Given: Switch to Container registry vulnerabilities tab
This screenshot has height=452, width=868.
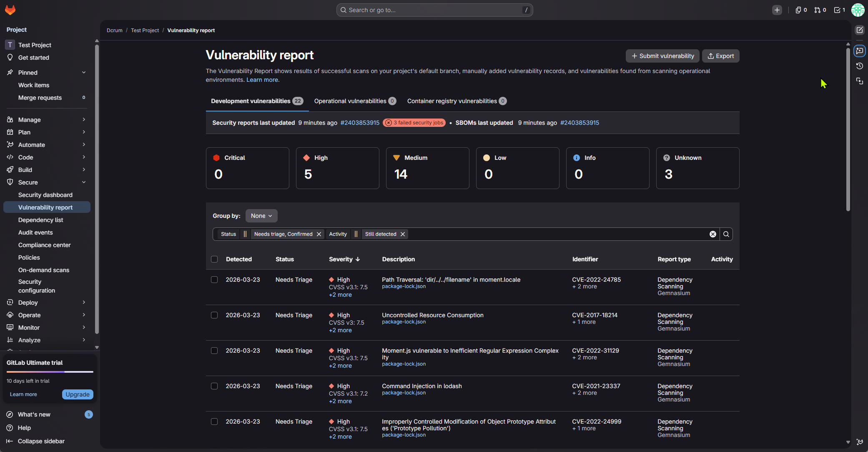Looking at the screenshot, I should pos(457,101).
